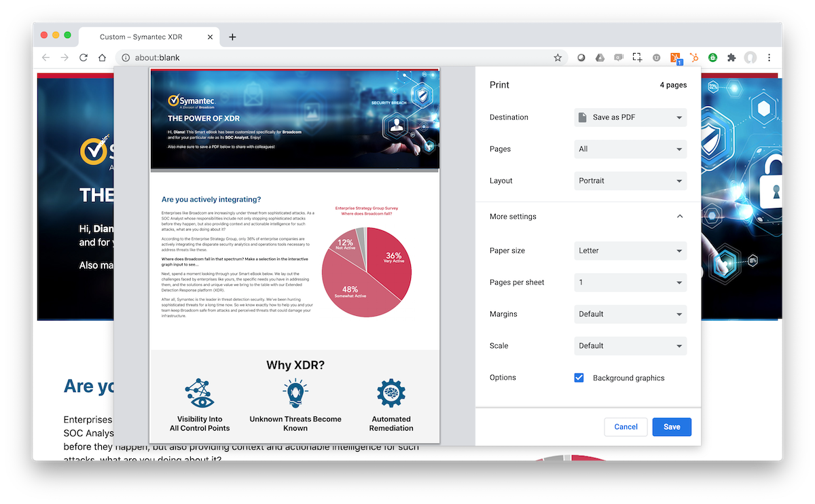Open the Paper size dropdown

click(x=630, y=251)
